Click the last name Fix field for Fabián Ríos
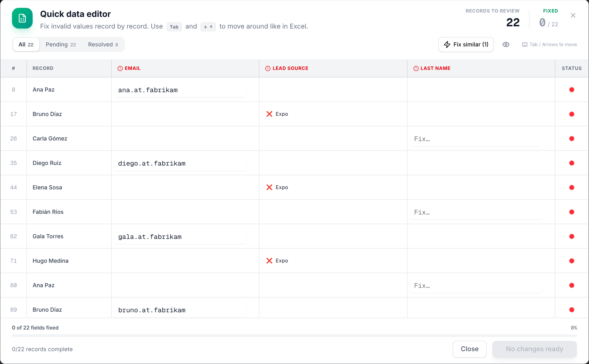The image size is (589, 364). 476,212
